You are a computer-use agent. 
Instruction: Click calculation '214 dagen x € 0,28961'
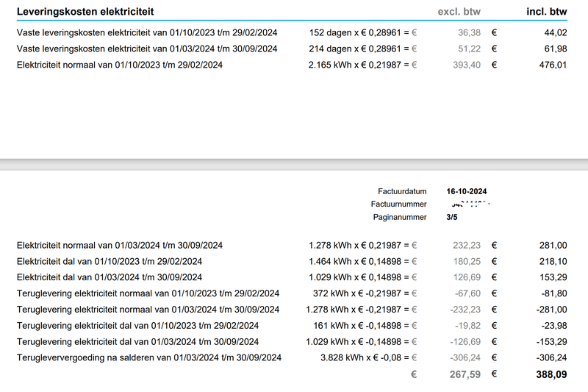(355, 49)
